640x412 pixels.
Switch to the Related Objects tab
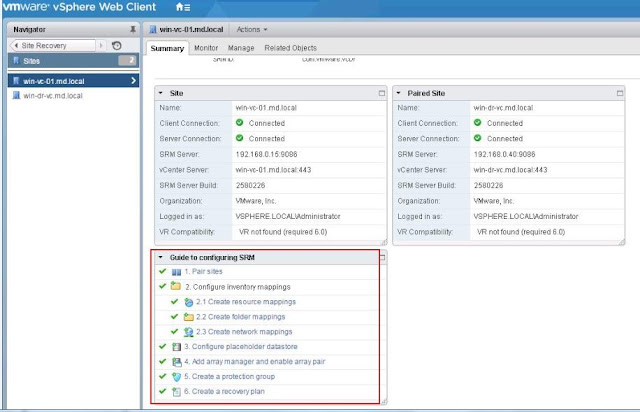pos(290,48)
